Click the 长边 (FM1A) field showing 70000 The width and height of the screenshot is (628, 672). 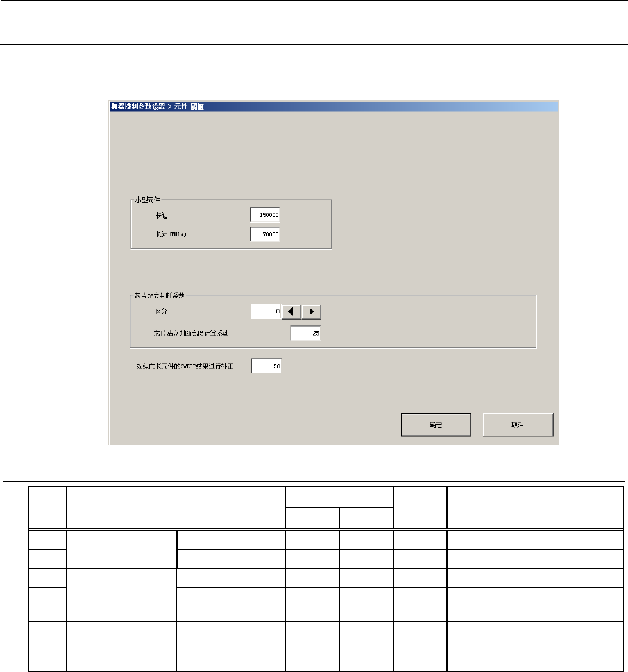pyautogui.click(x=265, y=234)
